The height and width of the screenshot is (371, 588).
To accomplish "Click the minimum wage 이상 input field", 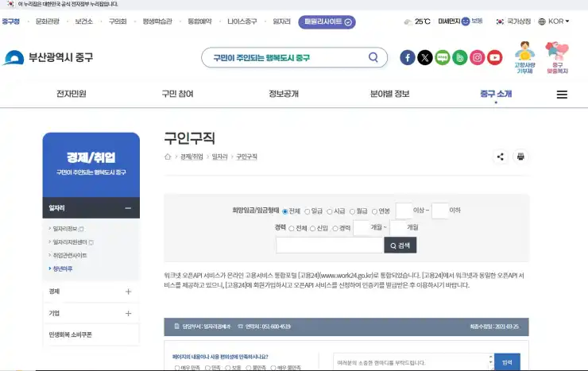I will point(404,211).
